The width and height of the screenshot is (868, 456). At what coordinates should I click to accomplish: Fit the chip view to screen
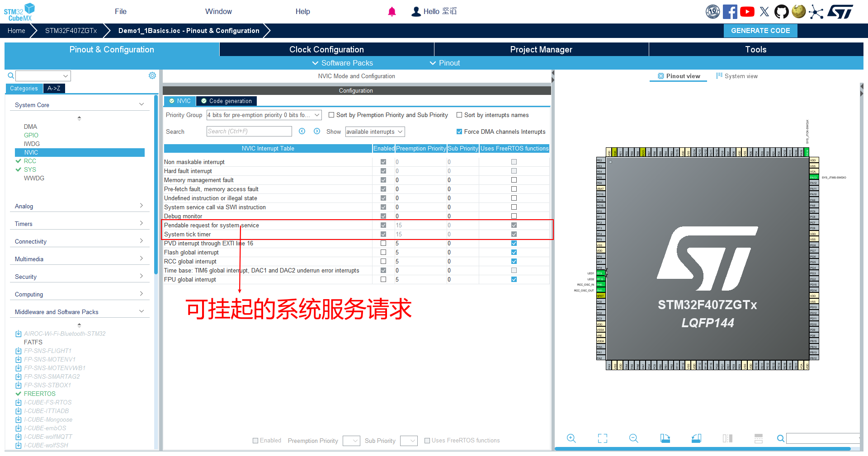point(603,438)
